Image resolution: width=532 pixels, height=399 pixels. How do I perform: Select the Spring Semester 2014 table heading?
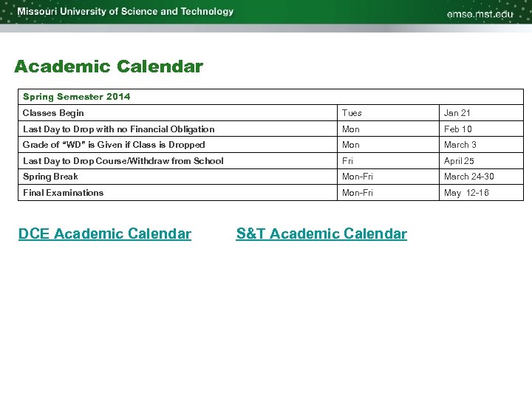click(76, 97)
